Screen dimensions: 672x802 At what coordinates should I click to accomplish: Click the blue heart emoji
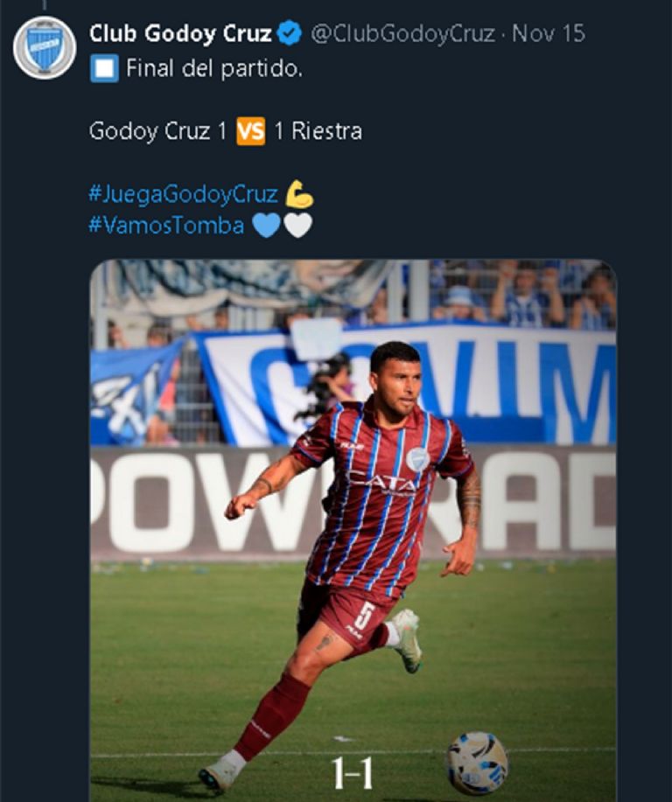point(266,225)
